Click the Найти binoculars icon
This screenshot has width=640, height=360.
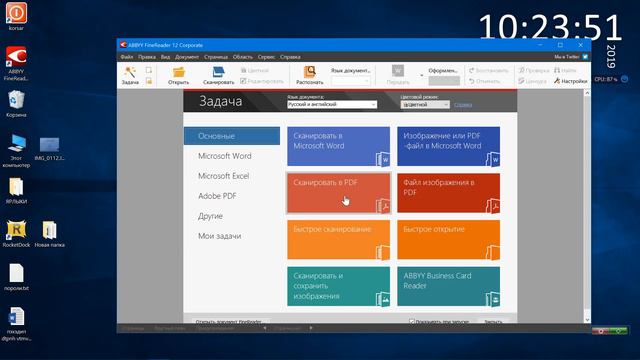[557, 70]
